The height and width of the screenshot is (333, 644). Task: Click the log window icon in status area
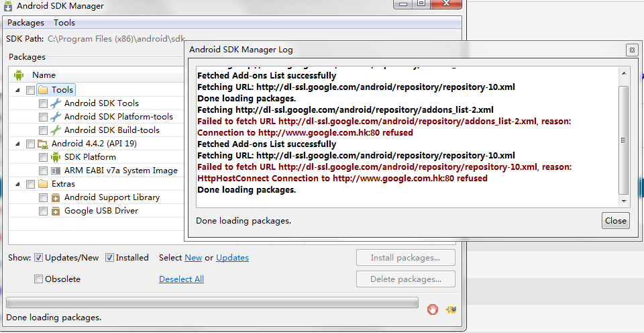click(451, 309)
